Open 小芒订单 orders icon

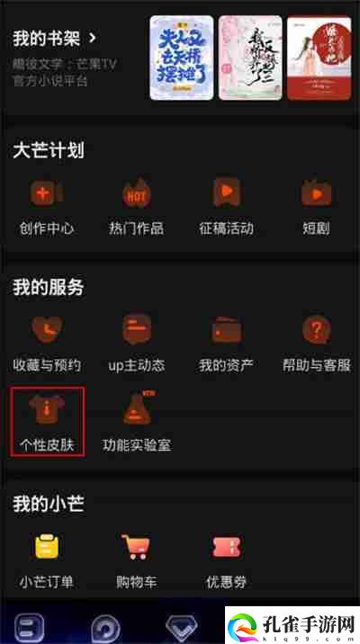47,547
